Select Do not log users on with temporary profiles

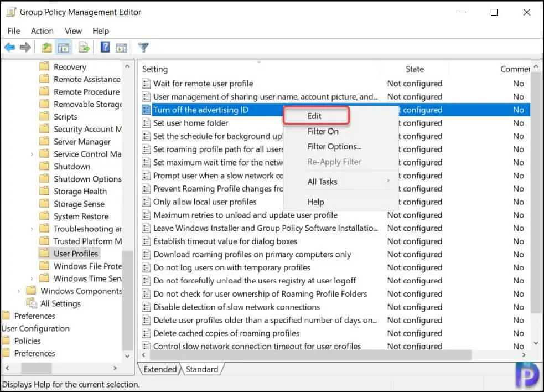(x=232, y=267)
